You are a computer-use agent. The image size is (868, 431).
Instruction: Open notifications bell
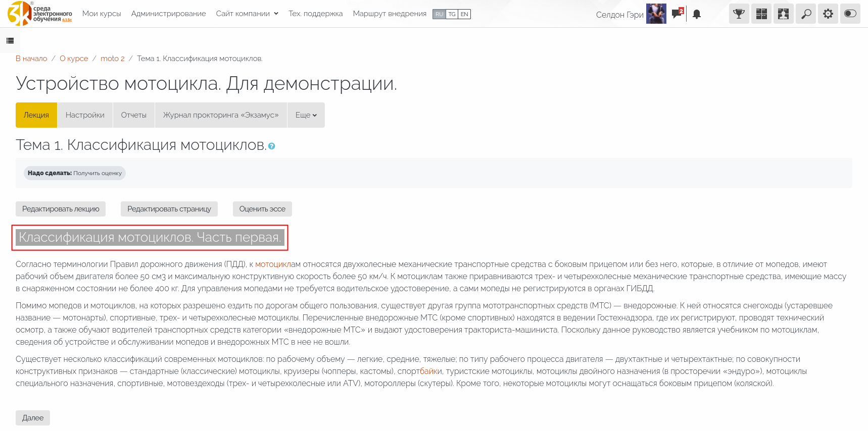697,15
